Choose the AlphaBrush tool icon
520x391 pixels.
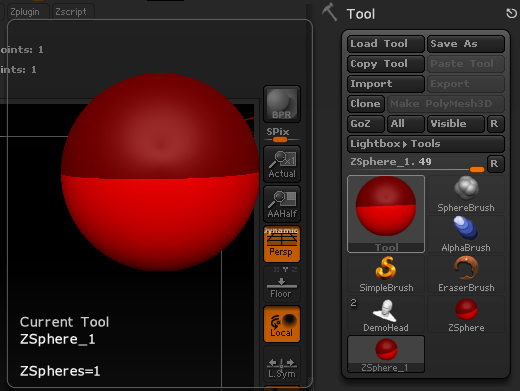466,234
